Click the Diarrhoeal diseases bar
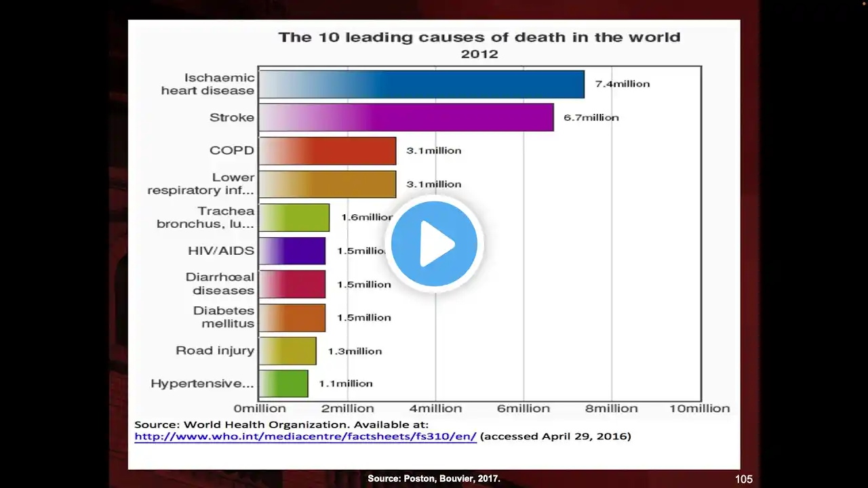 coord(292,284)
